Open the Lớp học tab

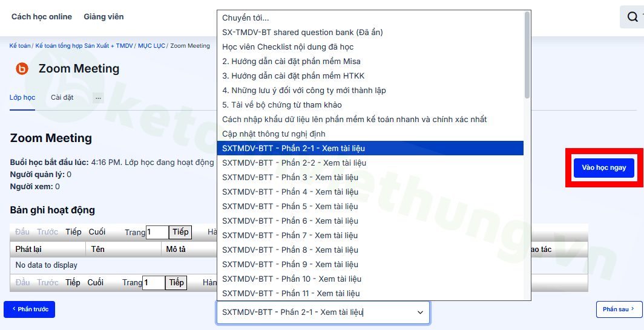click(22, 97)
